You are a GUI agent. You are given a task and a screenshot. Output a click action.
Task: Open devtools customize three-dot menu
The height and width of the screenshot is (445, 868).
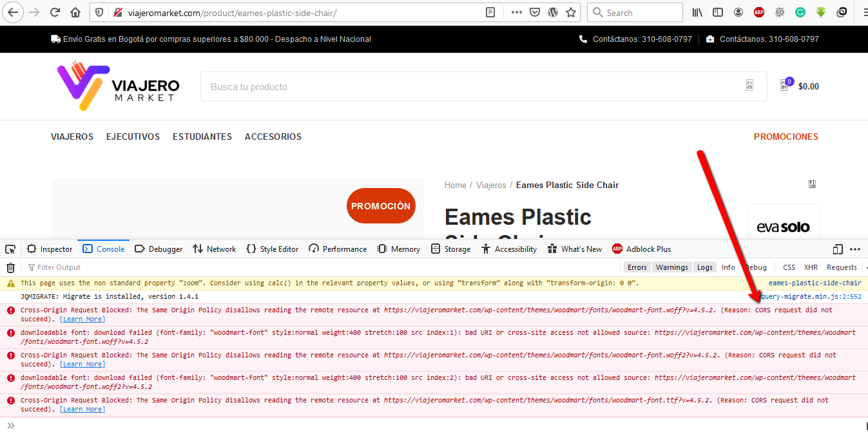(855, 249)
